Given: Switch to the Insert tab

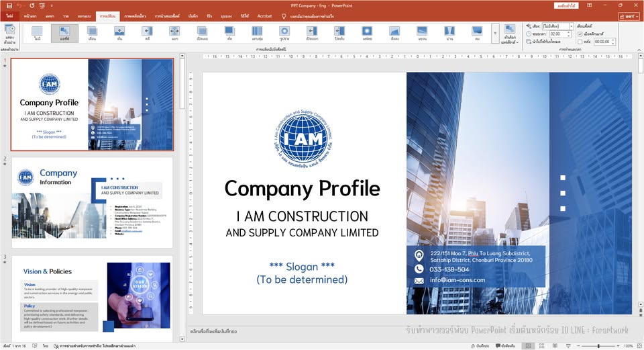Looking at the screenshot, I should click(50, 16).
